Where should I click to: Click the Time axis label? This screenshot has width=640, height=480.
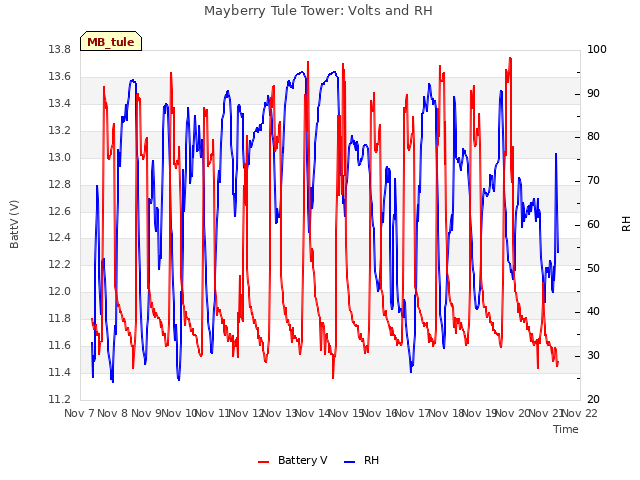[x=566, y=429]
